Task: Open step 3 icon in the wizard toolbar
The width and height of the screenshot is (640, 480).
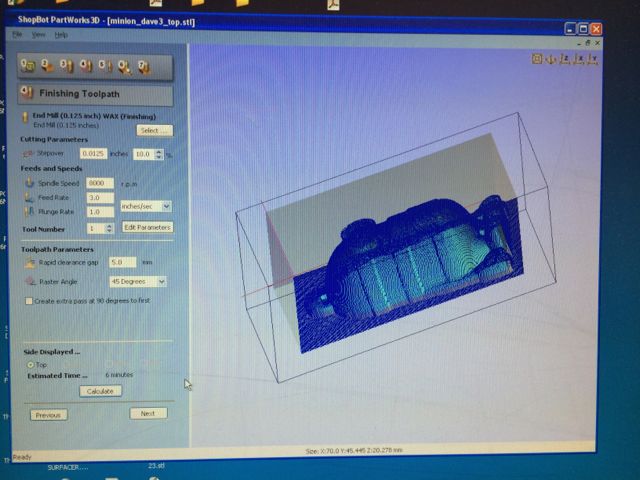Action: pos(67,66)
